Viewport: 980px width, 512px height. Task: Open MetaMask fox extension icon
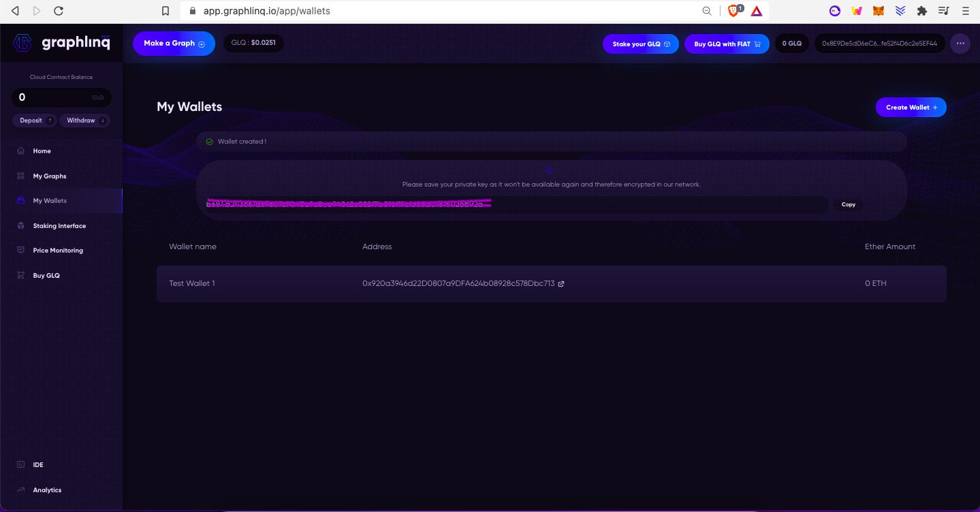tap(879, 11)
